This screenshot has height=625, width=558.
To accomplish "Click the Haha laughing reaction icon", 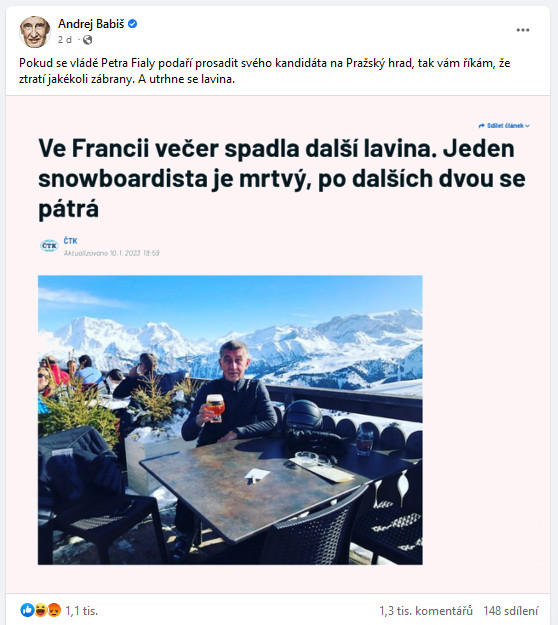I will pos(40,610).
